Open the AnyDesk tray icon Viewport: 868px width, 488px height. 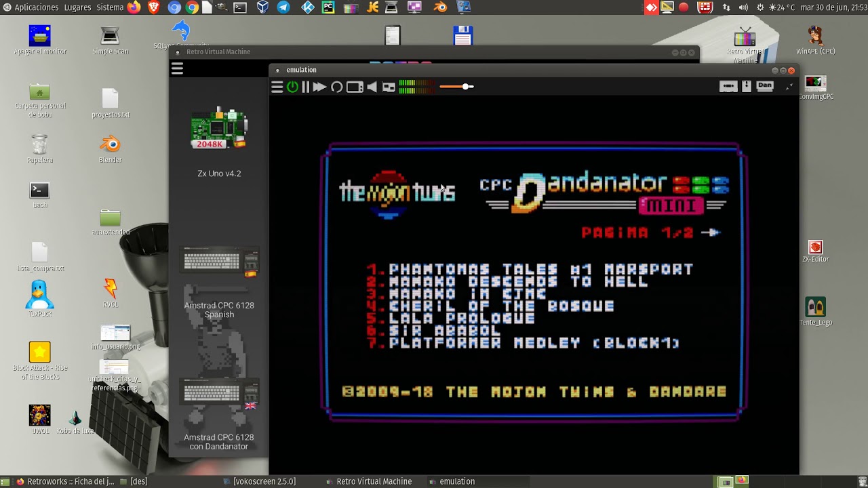pyautogui.click(x=651, y=7)
